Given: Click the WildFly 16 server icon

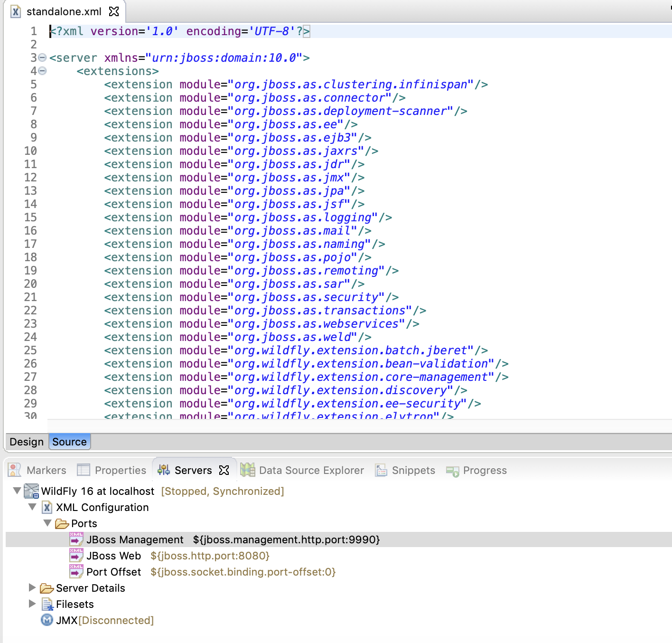Looking at the screenshot, I should click(31, 491).
